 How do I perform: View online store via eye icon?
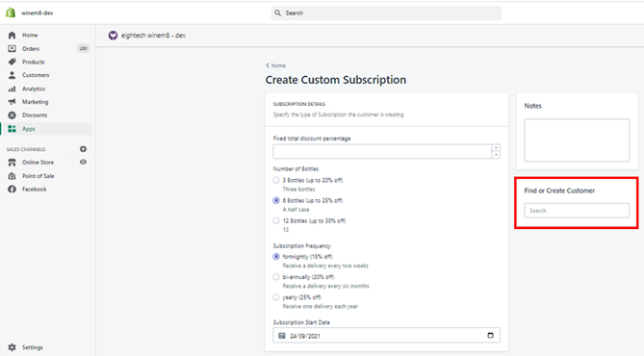pos(83,163)
